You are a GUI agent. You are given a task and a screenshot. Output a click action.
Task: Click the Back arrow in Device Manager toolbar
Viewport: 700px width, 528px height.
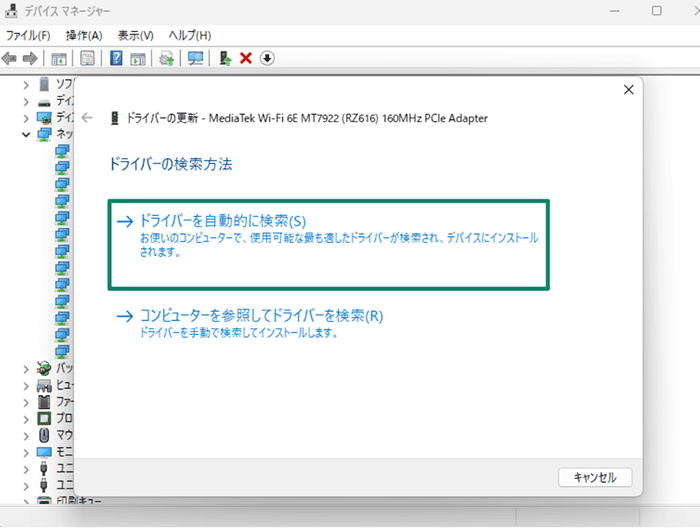(9, 58)
